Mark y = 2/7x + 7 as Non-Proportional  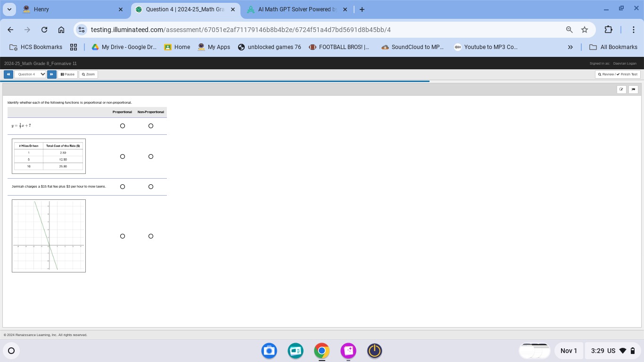151,126
